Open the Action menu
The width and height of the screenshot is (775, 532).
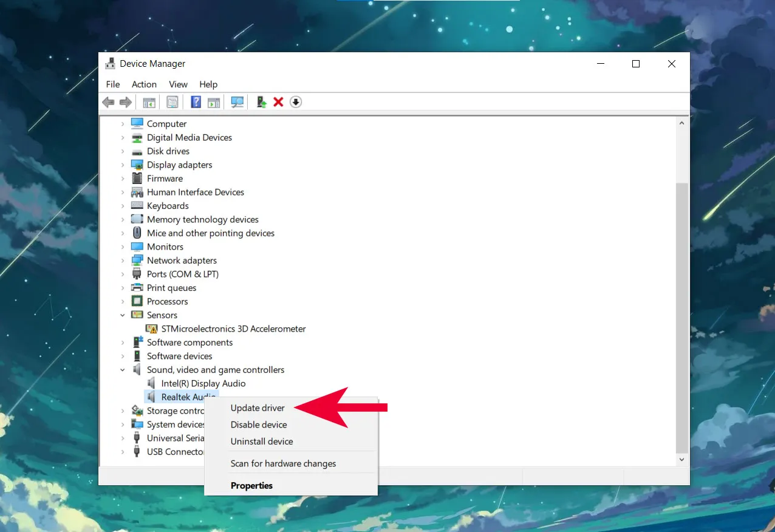coord(144,84)
